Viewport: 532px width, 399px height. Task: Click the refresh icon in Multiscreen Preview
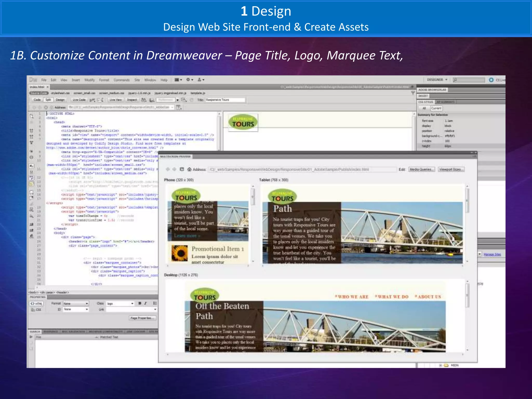point(182,169)
